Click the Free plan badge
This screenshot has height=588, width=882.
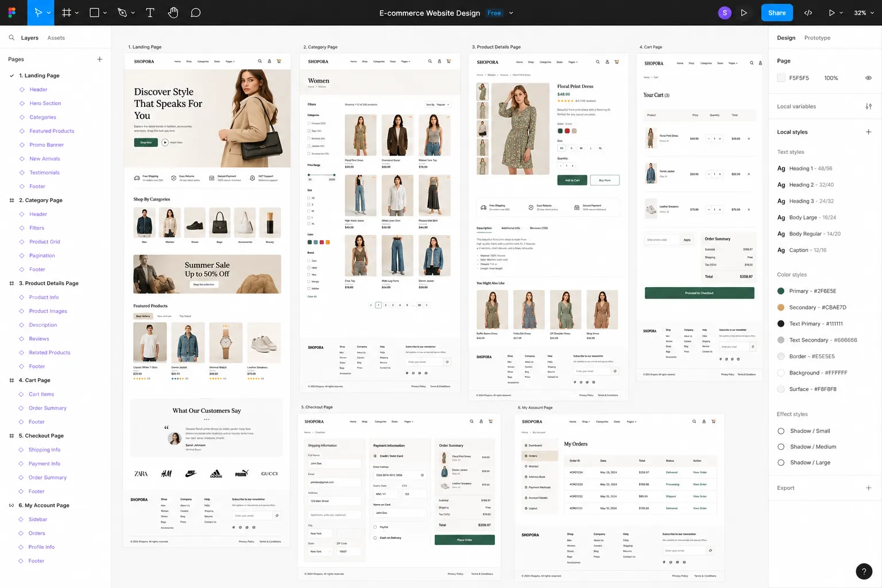(x=494, y=13)
